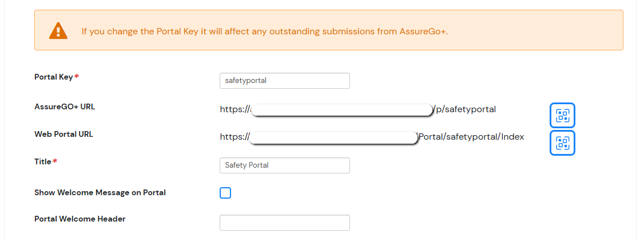Select the Portal Welcome Header text box

[x=284, y=223]
